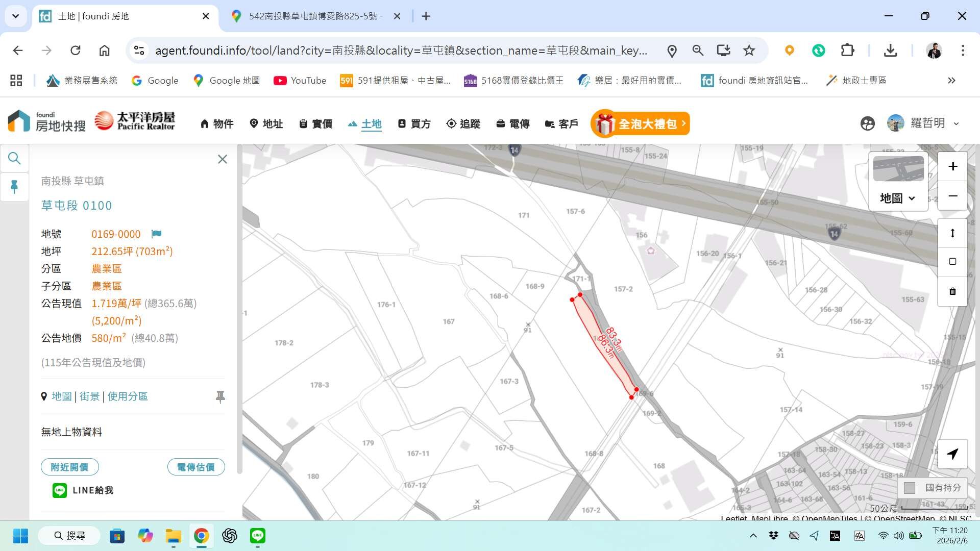
Task: Click the locate-me arrow button on map
Action: pyautogui.click(x=952, y=454)
